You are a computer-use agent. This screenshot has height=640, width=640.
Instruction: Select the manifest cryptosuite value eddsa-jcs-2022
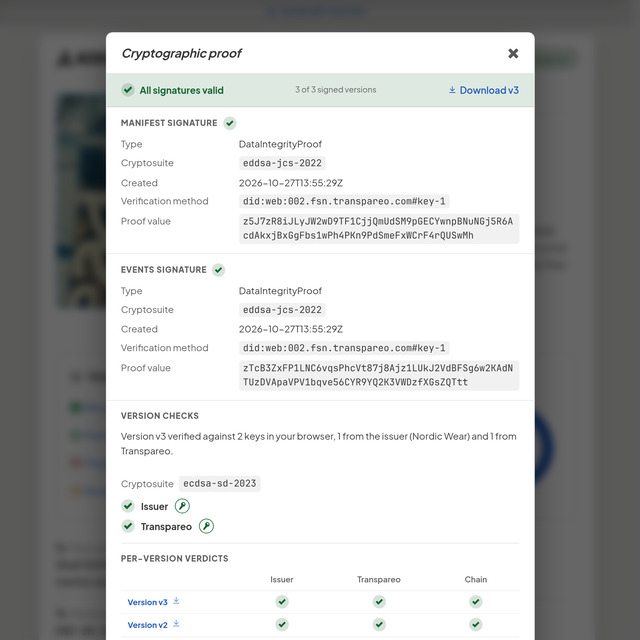click(282, 163)
